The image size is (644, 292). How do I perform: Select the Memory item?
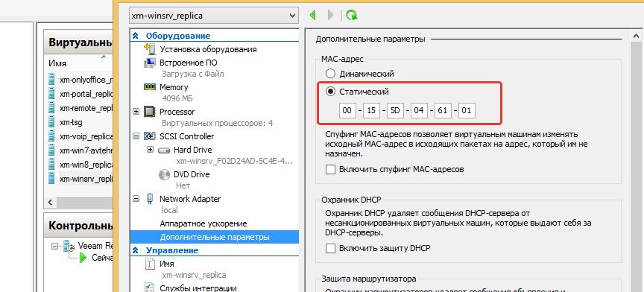click(x=174, y=87)
